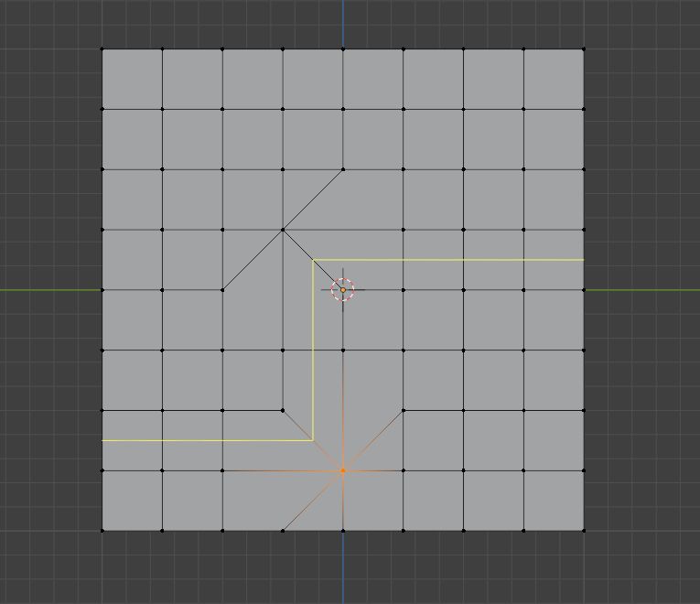Click the green axis line left of mesh
The height and width of the screenshot is (604, 700).
(51, 290)
